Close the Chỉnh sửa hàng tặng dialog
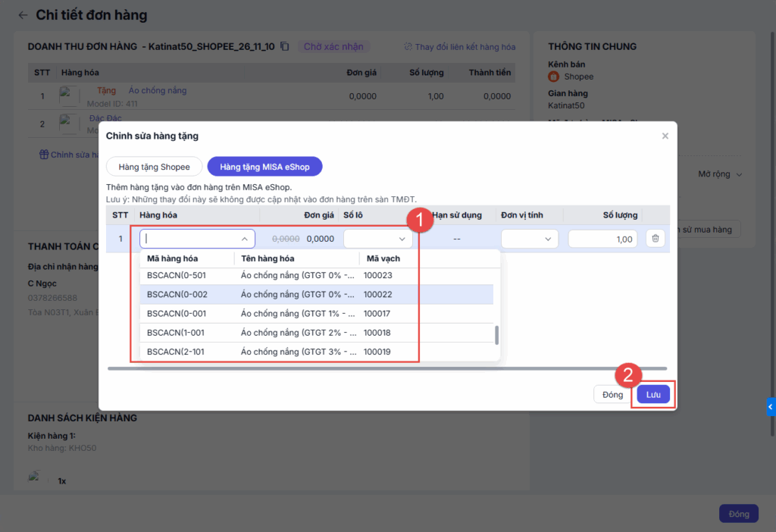 point(665,136)
